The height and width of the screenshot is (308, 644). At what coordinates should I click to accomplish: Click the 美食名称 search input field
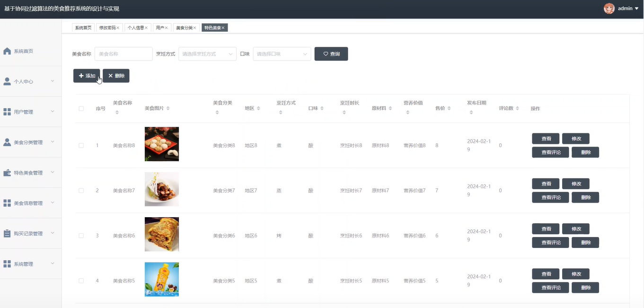click(x=124, y=54)
